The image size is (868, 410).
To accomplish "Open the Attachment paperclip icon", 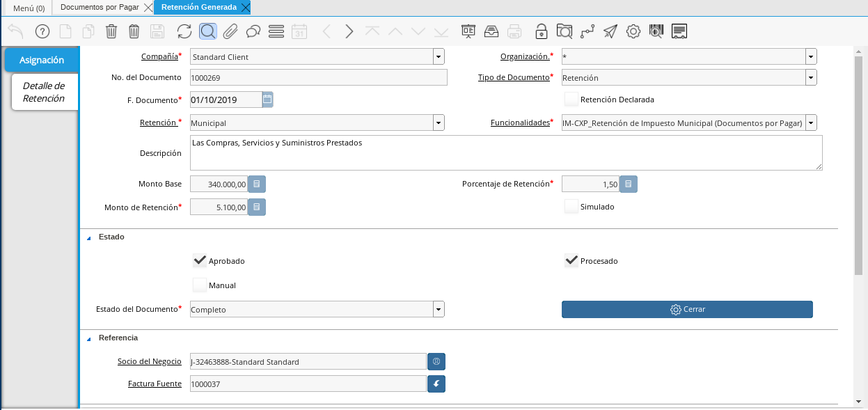I will (x=230, y=31).
